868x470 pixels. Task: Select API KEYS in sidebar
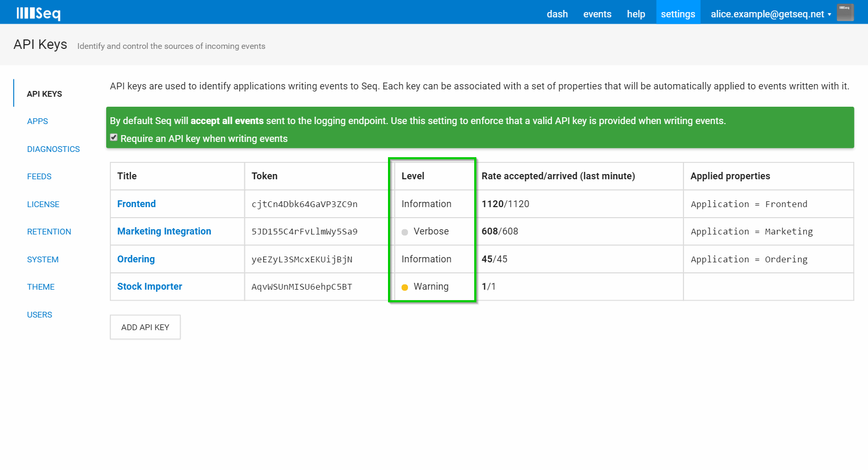[x=45, y=94]
